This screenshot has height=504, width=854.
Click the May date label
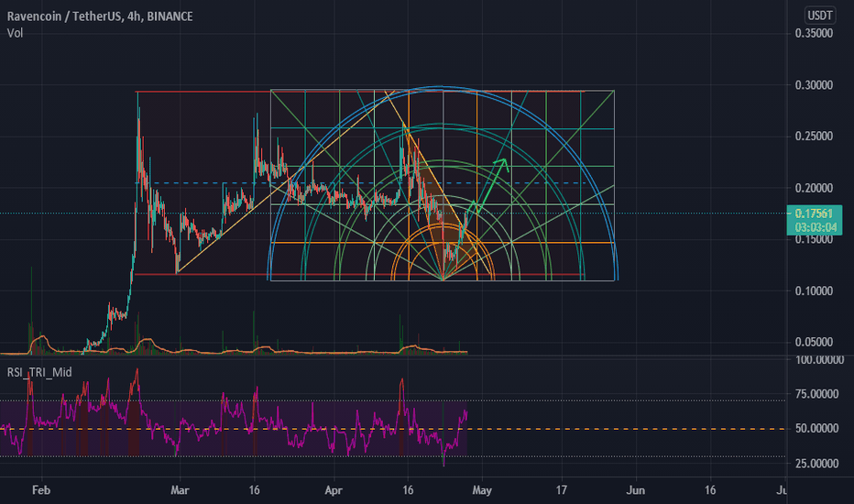tap(482, 490)
